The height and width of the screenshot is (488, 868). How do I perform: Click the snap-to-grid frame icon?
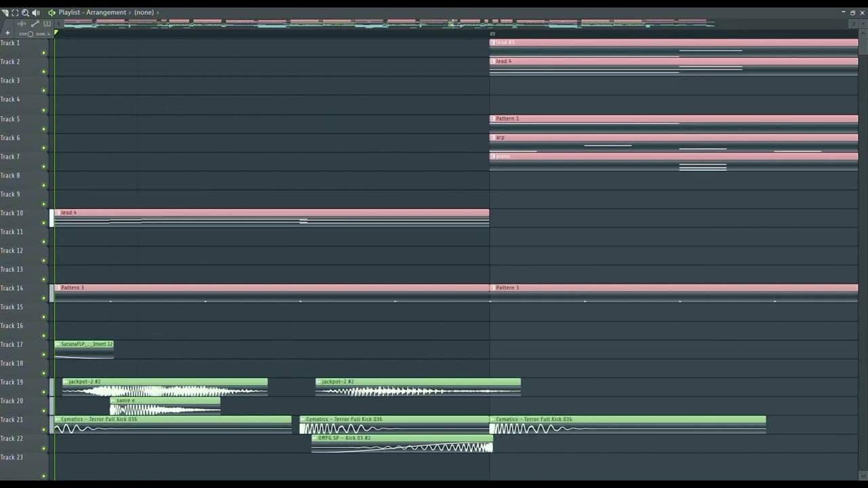pyautogui.click(x=15, y=12)
